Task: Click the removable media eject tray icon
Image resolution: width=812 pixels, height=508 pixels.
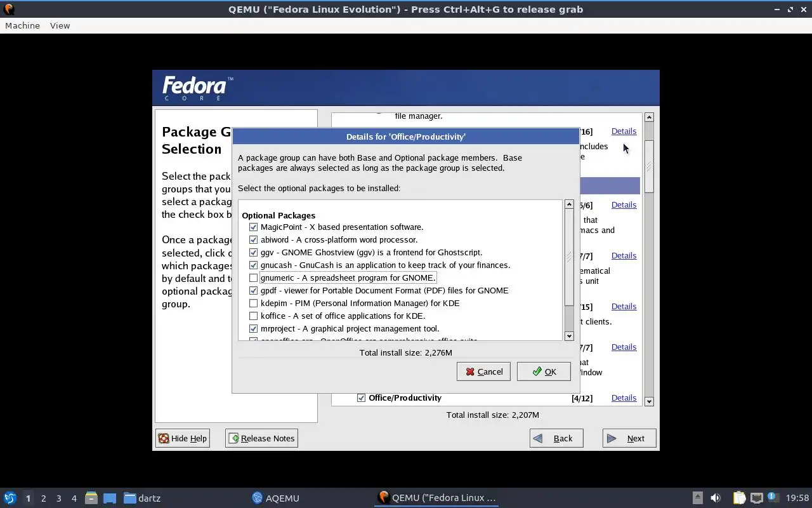Action: tap(697, 498)
